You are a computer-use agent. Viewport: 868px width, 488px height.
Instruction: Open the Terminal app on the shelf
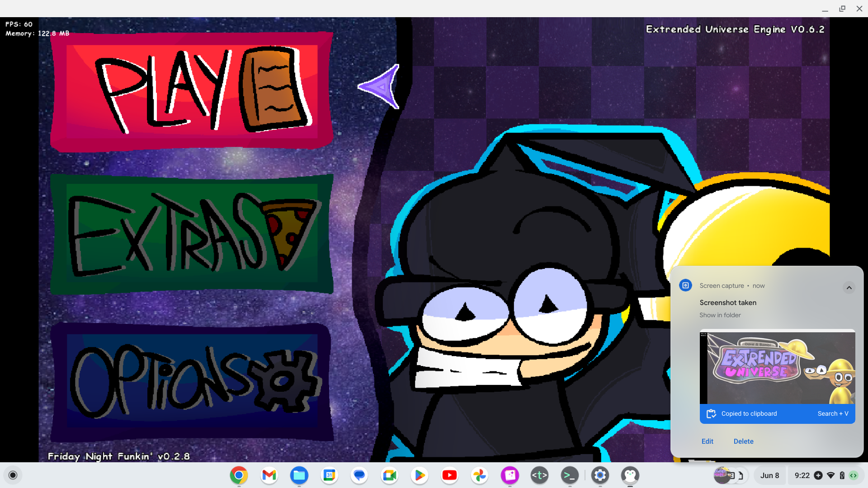click(570, 475)
